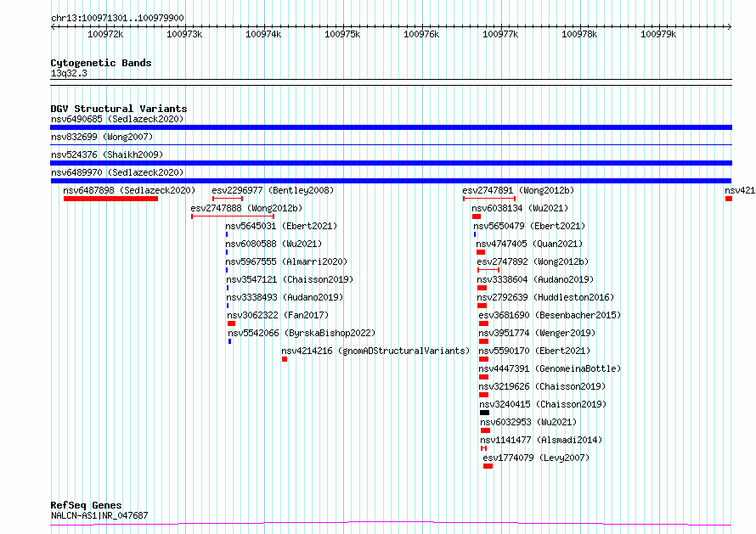This screenshot has height=534, width=756.
Task: Click the red marker under nsv4214216
Action: coord(285,359)
